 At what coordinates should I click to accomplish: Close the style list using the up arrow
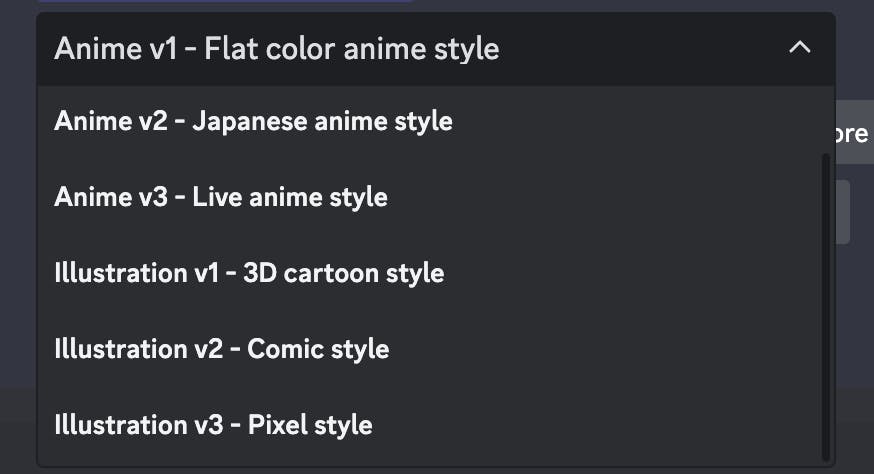pyautogui.click(x=799, y=47)
